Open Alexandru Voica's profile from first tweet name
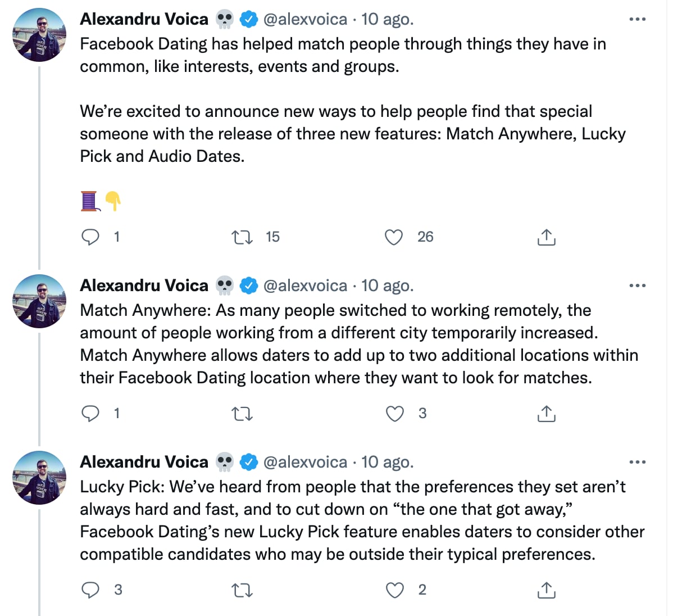 (x=144, y=19)
